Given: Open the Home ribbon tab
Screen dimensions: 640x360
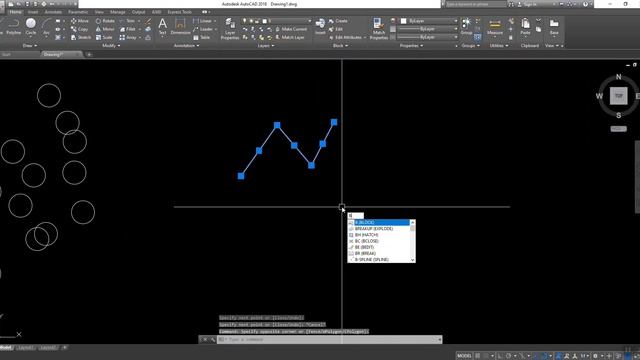Looking at the screenshot, I should coord(16,12).
